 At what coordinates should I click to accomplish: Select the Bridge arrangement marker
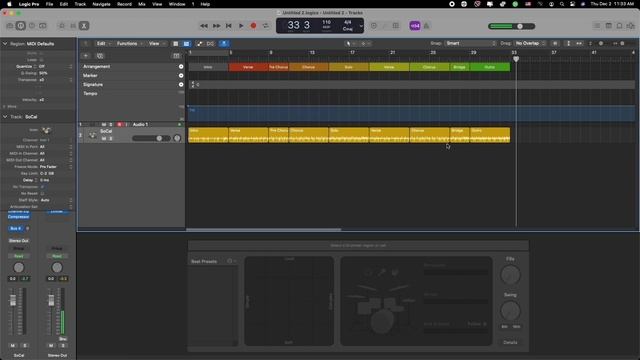(x=460, y=67)
